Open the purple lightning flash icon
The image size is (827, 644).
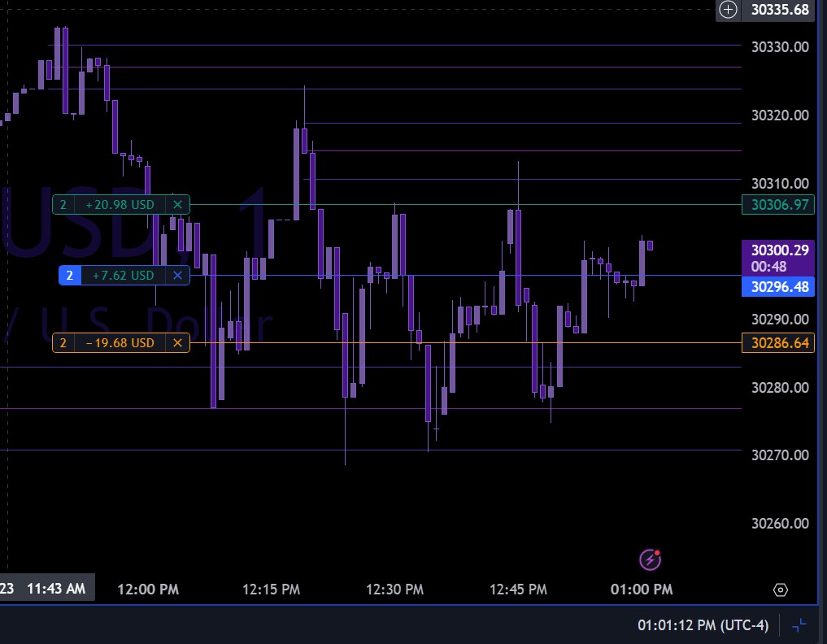click(x=650, y=559)
